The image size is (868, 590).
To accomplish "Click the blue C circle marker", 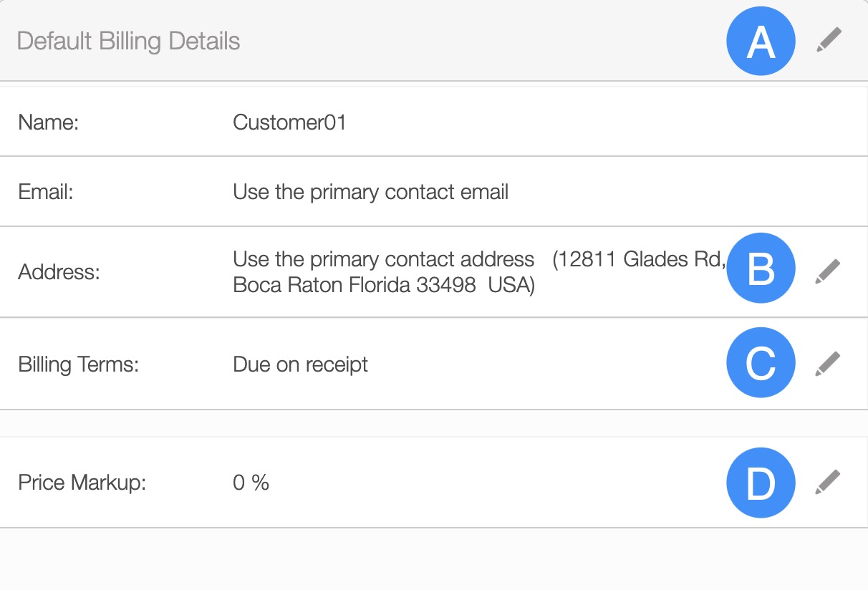I will click(761, 362).
